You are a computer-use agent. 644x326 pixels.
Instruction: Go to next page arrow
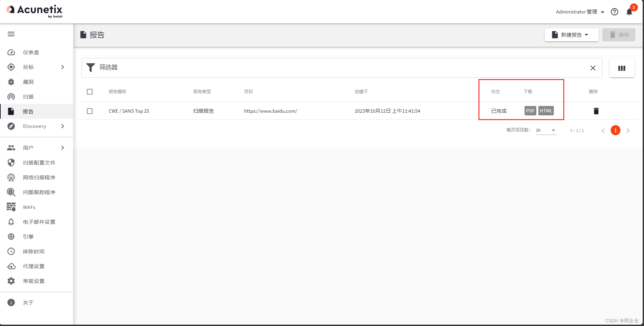pyautogui.click(x=628, y=131)
